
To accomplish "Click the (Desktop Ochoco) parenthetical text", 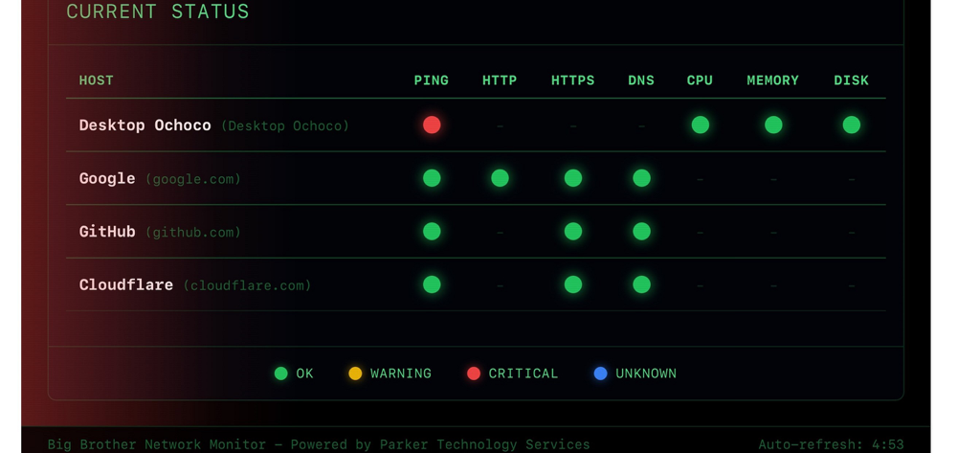I will pos(285,125).
